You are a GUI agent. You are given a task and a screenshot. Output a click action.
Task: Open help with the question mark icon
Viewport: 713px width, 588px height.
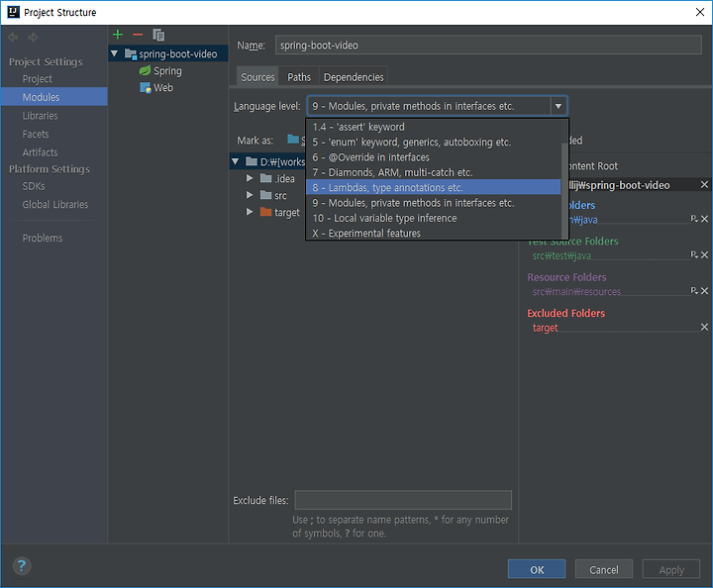tap(22, 566)
